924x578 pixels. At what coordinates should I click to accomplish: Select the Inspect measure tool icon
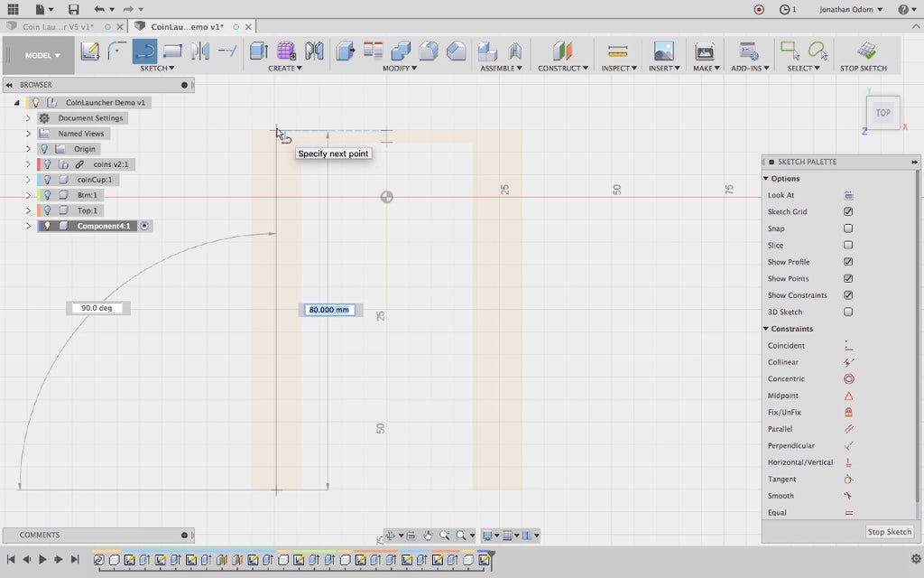[x=618, y=51]
